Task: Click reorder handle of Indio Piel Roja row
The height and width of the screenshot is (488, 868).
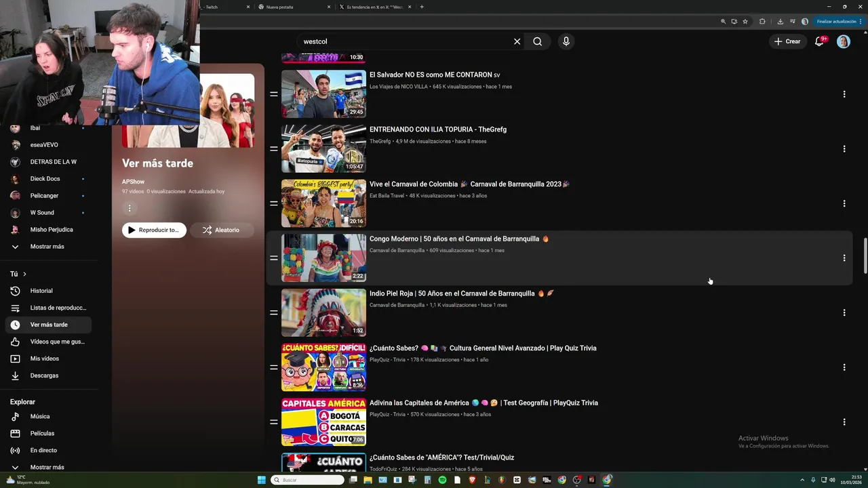Action: coord(274,312)
